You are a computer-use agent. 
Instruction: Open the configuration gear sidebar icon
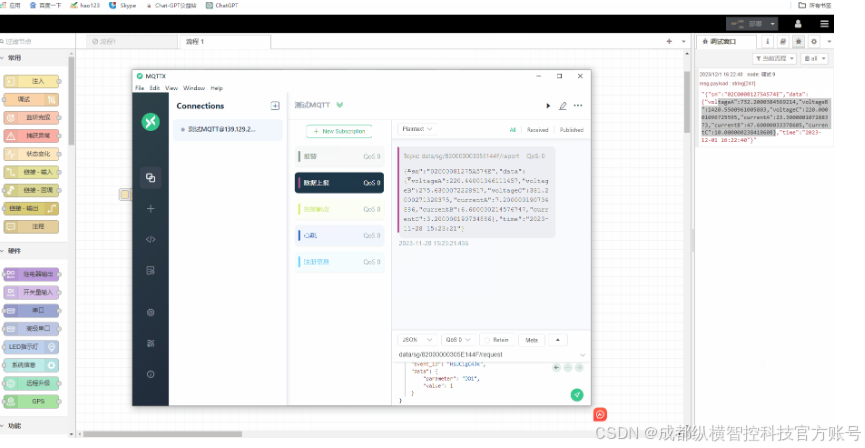814,41
